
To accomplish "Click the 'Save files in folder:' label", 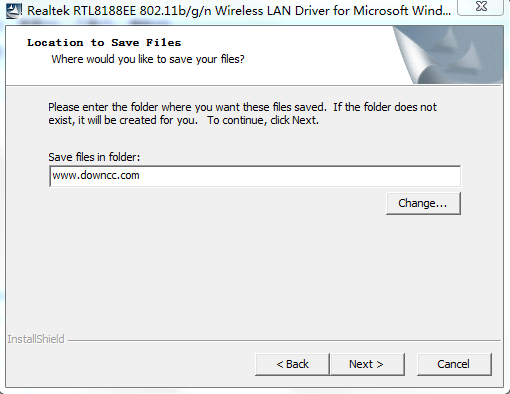I will tap(94, 157).
